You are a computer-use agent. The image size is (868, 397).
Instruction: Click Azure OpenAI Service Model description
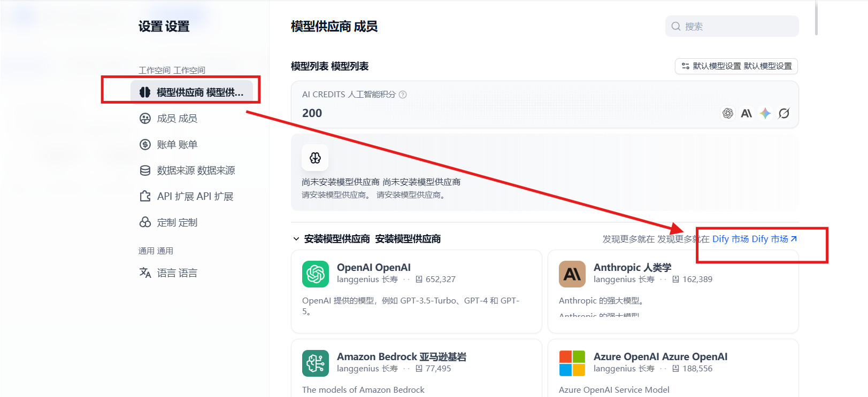pyautogui.click(x=614, y=390)
